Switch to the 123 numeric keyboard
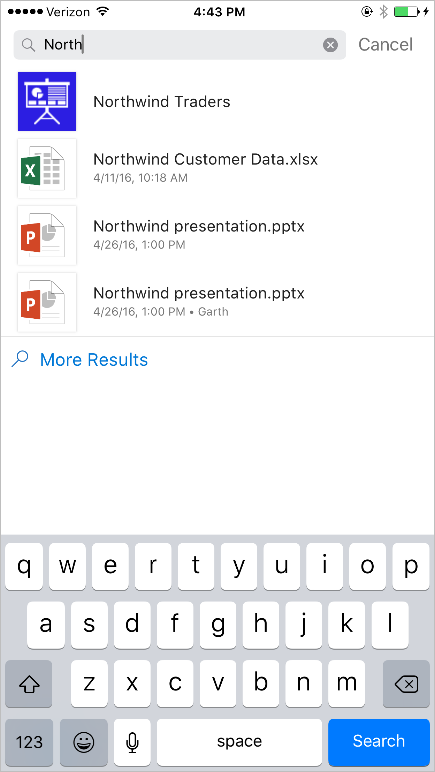This screenshot has width=435, height=772. 29,740
